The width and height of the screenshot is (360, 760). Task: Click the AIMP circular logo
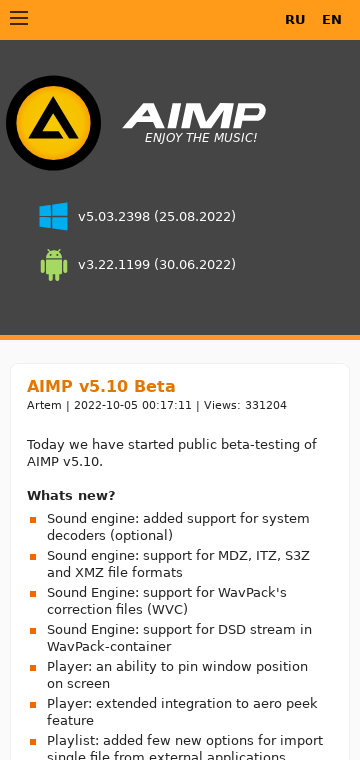pyautogui.click(x=53, y=123)
